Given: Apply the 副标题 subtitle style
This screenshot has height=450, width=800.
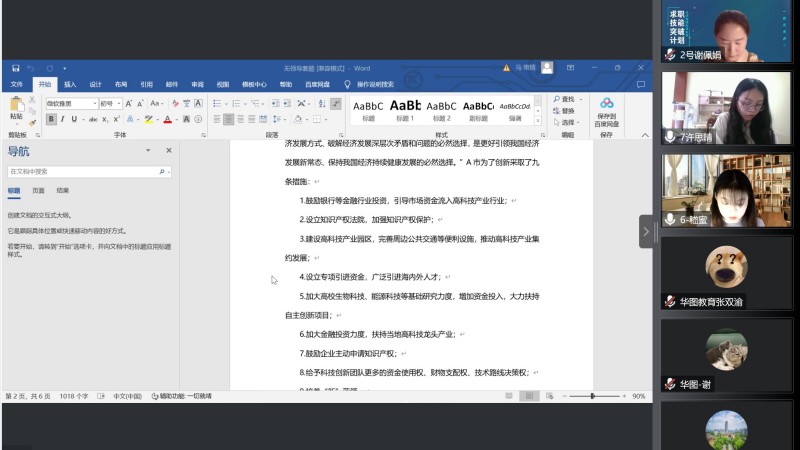Looking at the screenshot, I should click(478, 110).
